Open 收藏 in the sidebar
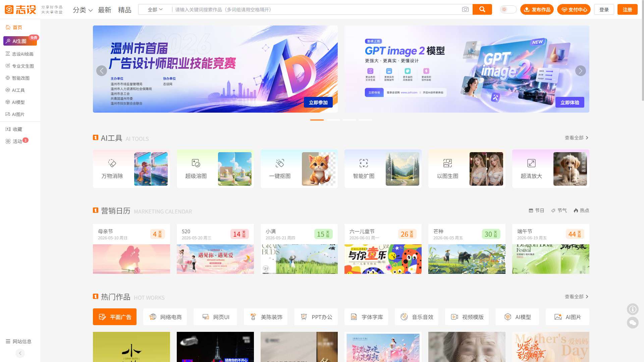This screenshot has width=644, height=362. (x=14, y=129)
